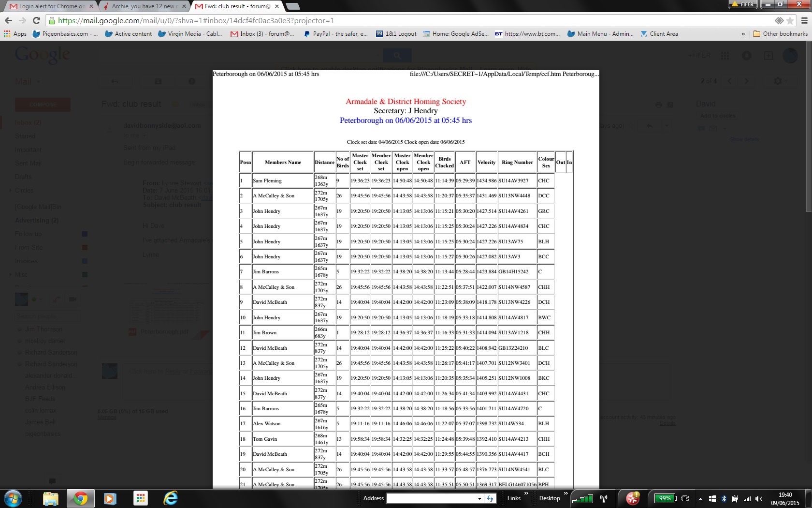Screen dimensions: 812x508
Task: Open the Advertising (2) label
Action: tap(37, 221)
